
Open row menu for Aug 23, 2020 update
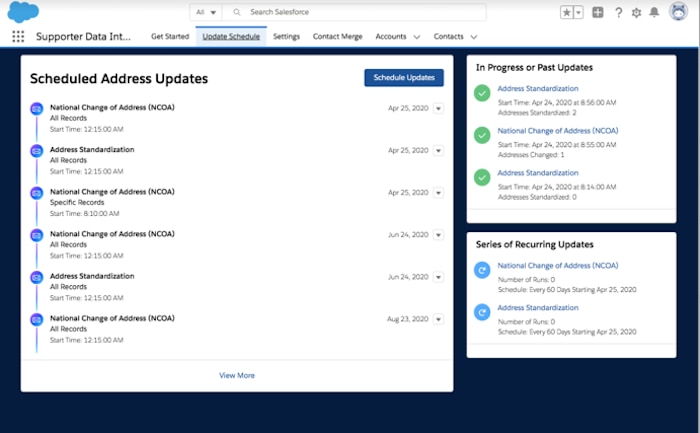438,319
